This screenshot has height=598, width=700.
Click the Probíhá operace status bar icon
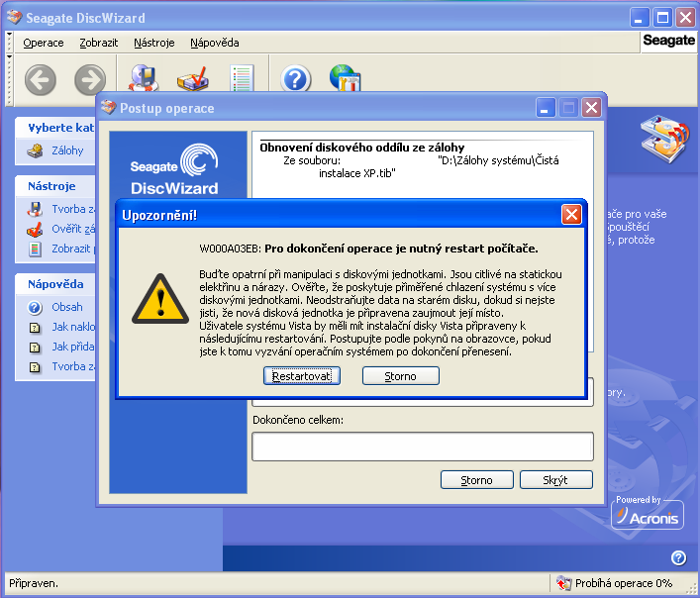[563, 583]
